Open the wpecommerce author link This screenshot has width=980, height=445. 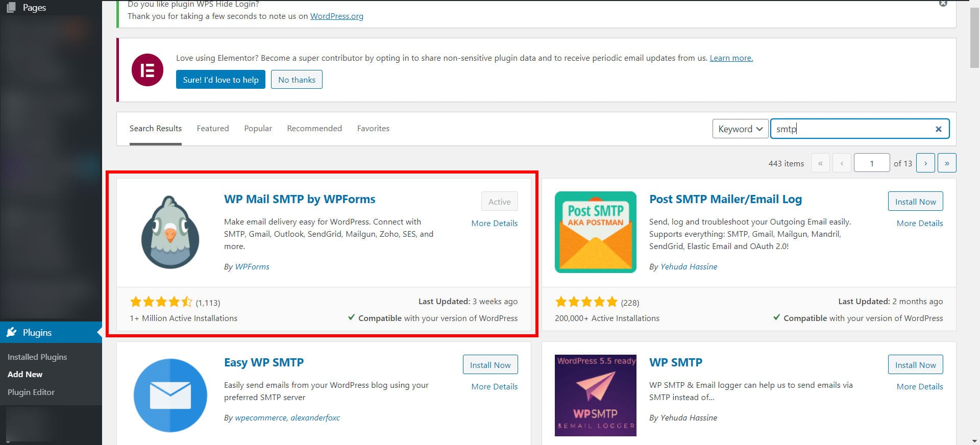click(x=261, y=418)
